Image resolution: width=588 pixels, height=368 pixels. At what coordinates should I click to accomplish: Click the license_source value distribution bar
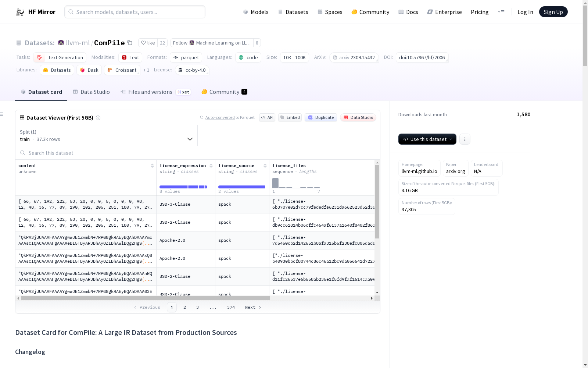click(242, 187)
